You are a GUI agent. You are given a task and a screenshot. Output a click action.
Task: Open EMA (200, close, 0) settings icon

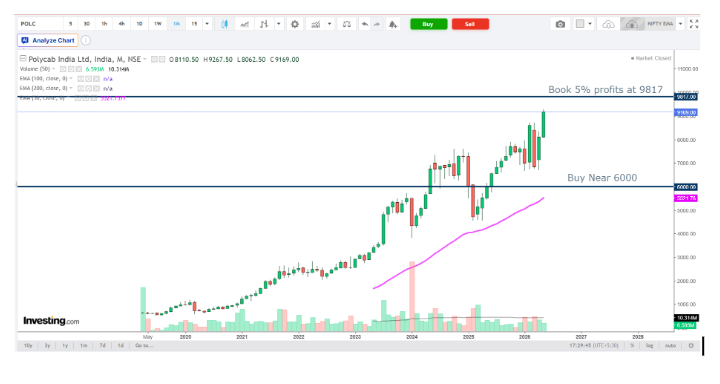89,88
